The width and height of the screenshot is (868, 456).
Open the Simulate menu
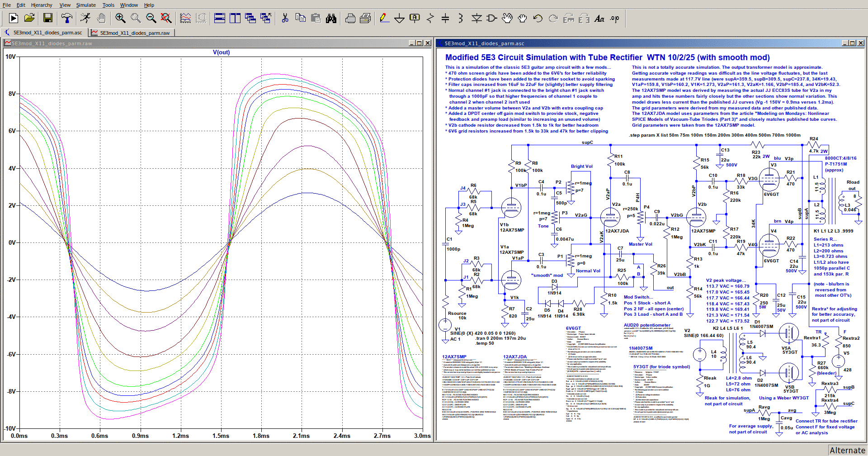[86, 5]
